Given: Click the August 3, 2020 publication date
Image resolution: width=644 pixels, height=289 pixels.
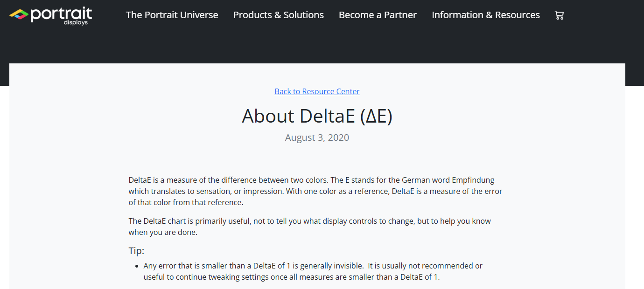Looking at the screenshot, I should coord(317,138).
